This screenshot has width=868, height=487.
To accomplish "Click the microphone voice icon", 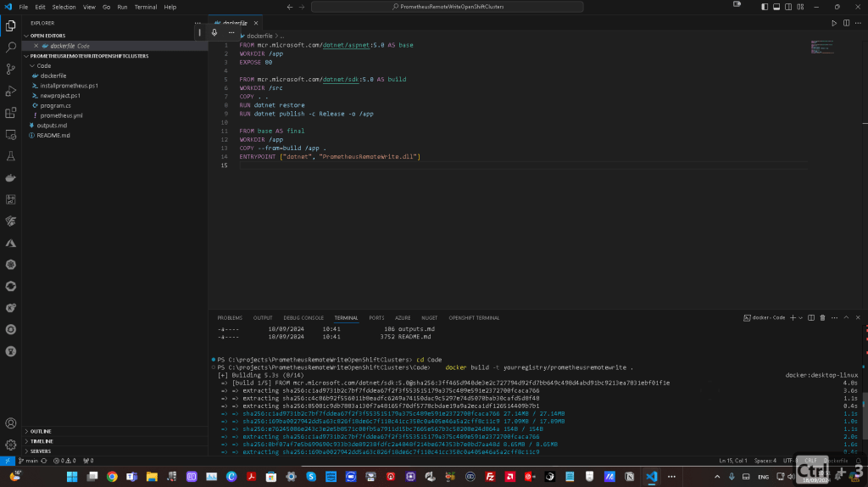I will click(214, 33).
